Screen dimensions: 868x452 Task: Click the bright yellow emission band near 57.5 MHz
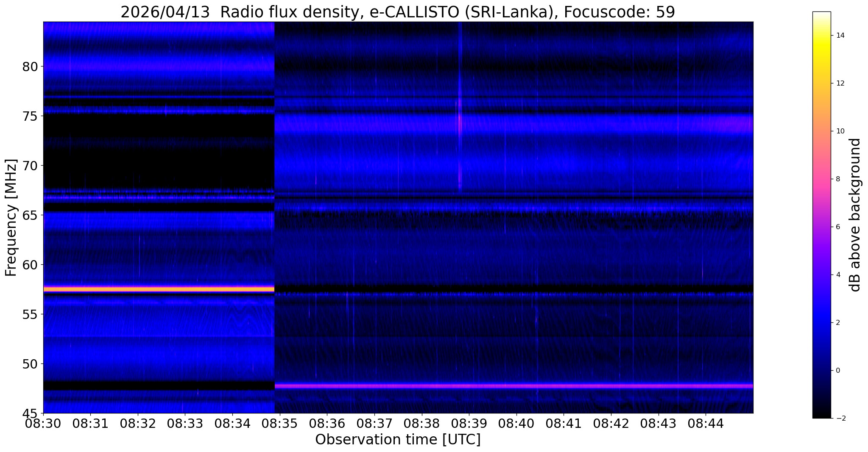[159, 289]
